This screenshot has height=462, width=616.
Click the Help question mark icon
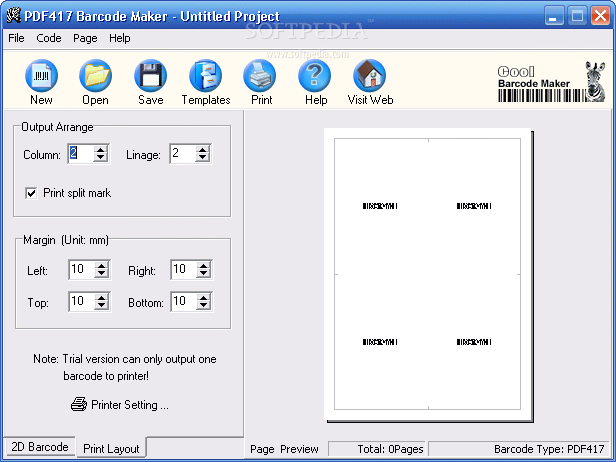315,75
